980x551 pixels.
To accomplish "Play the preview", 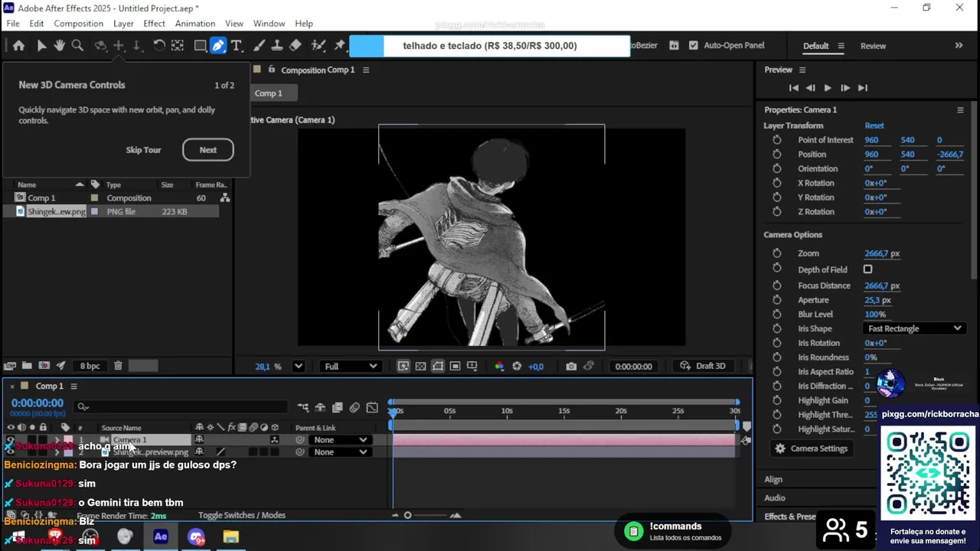I will 828,88.
